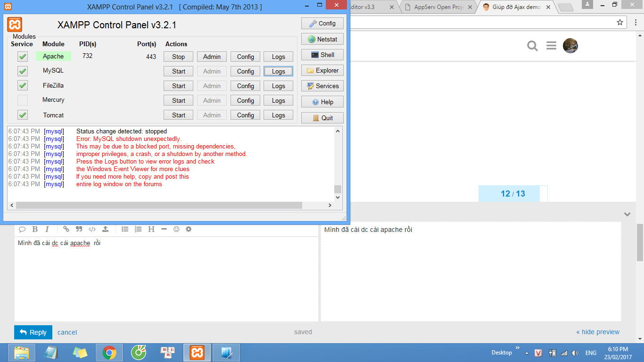Screen dimensions: 644x362
Task: View Apache Logs
Action: click(x=278, y=57)
